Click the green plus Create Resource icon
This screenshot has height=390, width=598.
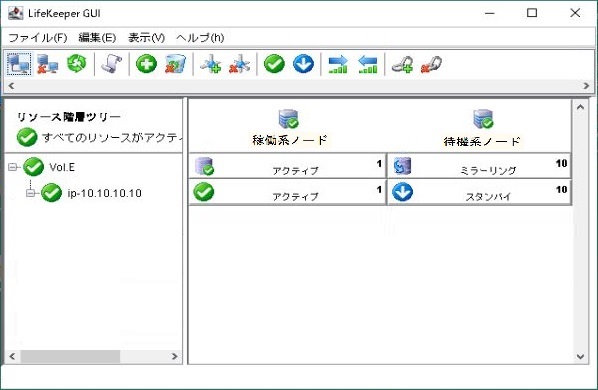click(x=146, y=64)
